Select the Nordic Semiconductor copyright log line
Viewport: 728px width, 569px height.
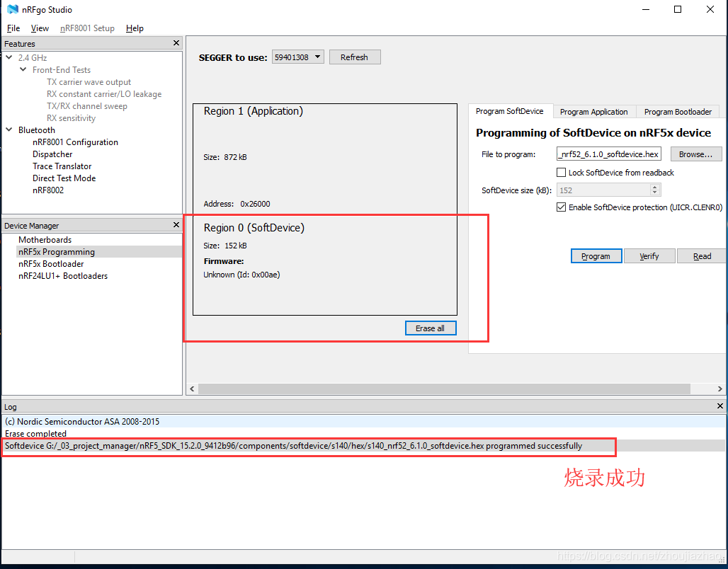363,421
